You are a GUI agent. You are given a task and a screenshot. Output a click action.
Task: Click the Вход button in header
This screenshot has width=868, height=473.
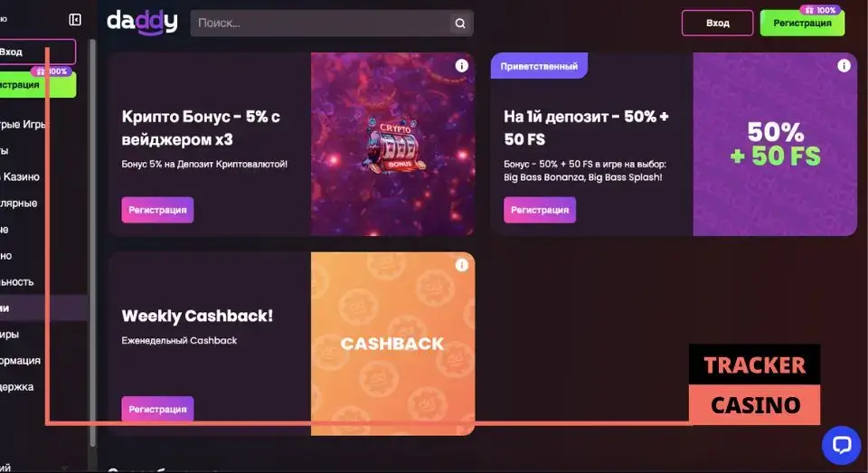pos(717,24)
